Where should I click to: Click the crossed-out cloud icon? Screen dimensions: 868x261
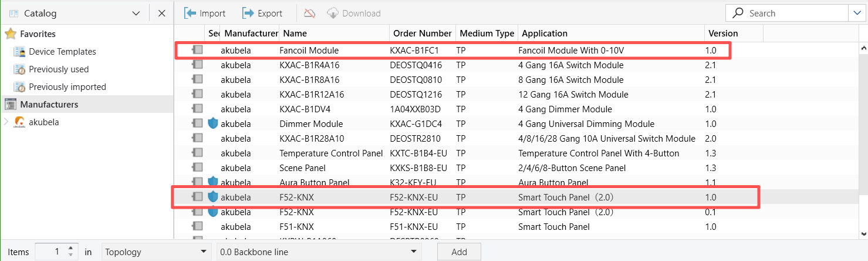[309, 13]
